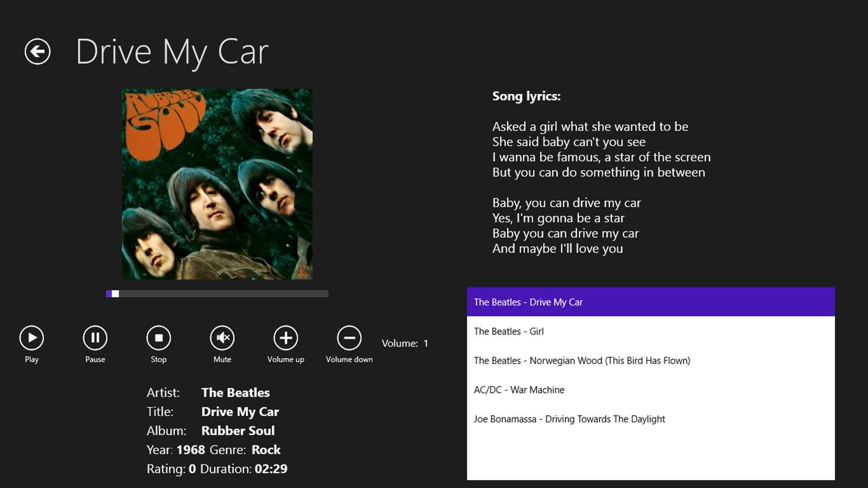Choose The Beatles - Girl from playlist
This screenshot has height=488, width=868.
click(509, 331)
